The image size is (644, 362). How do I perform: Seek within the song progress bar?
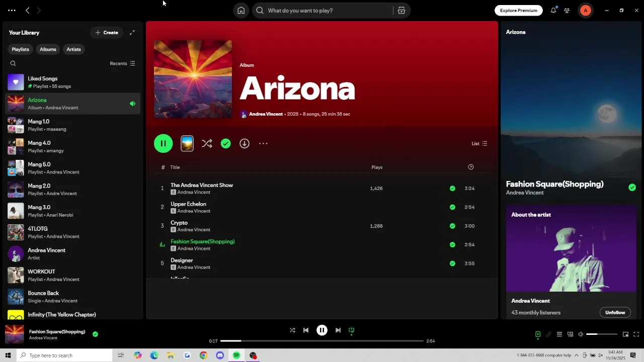click(x=322, y=341)
